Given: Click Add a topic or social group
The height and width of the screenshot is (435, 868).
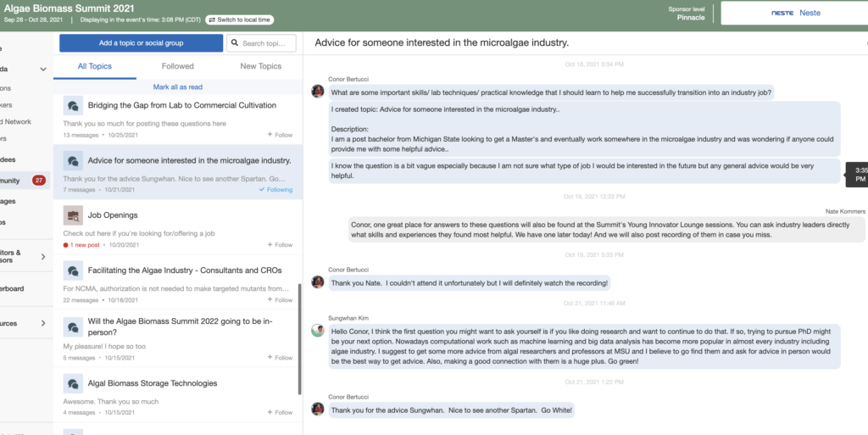Looking at the screenshot, I should pos(142,42).
